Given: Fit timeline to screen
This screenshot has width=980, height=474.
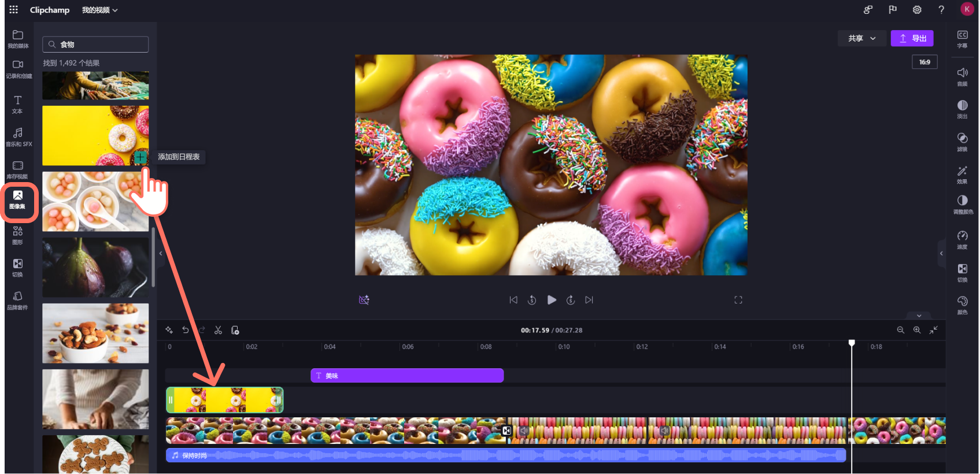Looking at the screenshot, I should tap(934, 329).
